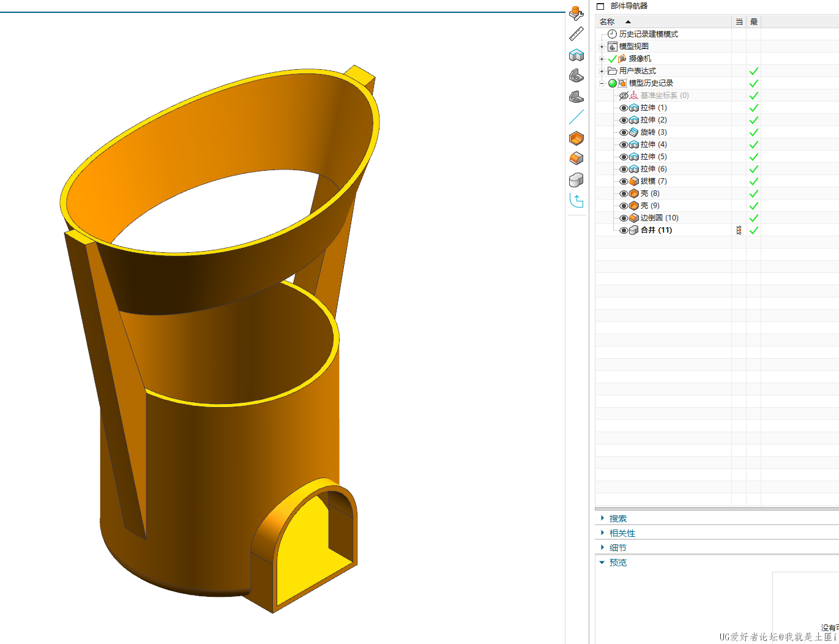Click the gray solid bracket tool icon
The width and height of the screenshot is (839, 644).
576,97
